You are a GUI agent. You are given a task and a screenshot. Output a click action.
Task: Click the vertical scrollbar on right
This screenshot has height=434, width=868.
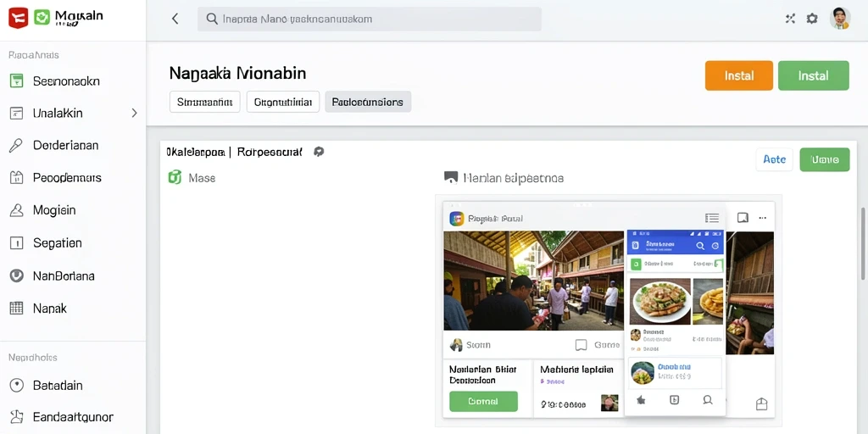pyautogui.click(x=862, y=242)
